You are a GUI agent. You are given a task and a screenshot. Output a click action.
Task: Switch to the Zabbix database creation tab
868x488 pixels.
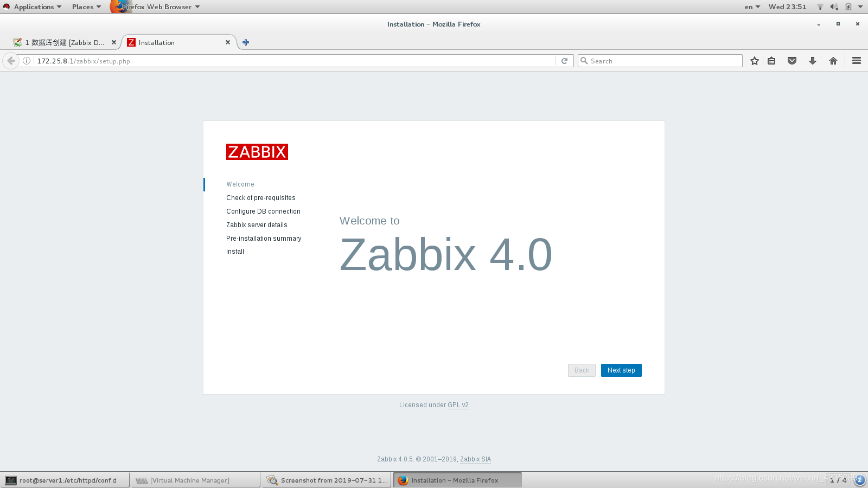coord(64,42)
